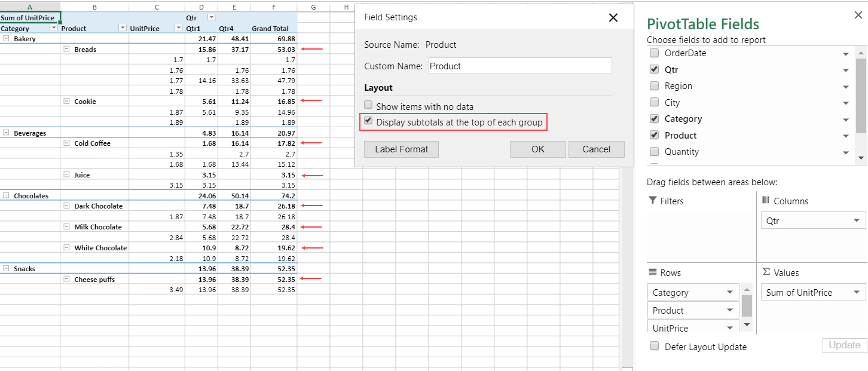The width and height of the screenshot is (868, 371).
Task: Open UnitPrice dropdown in Rows area
Action: (730, 328)
